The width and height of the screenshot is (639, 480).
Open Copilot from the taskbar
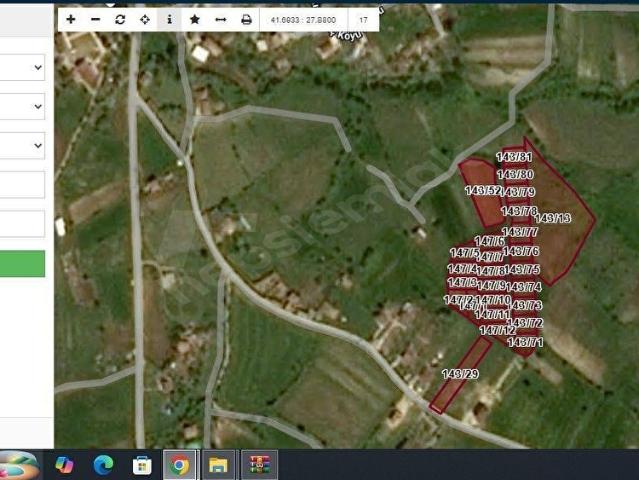(x=64, y=465)
